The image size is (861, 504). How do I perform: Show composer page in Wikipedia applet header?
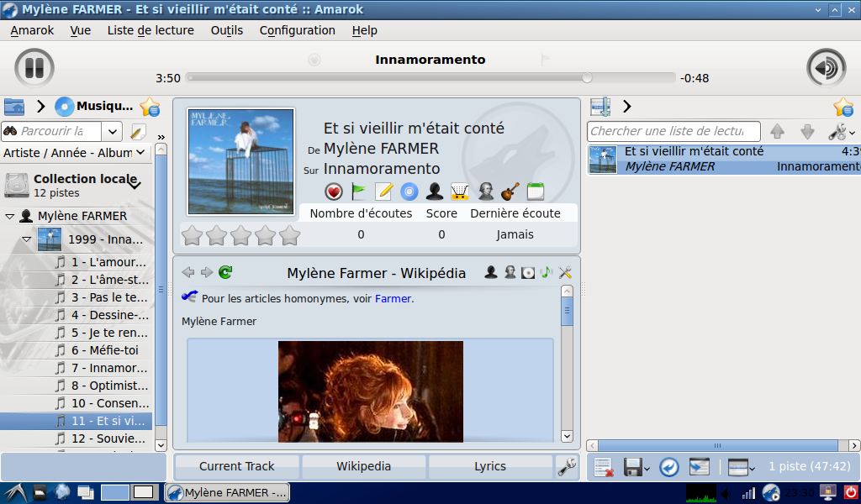510,272
